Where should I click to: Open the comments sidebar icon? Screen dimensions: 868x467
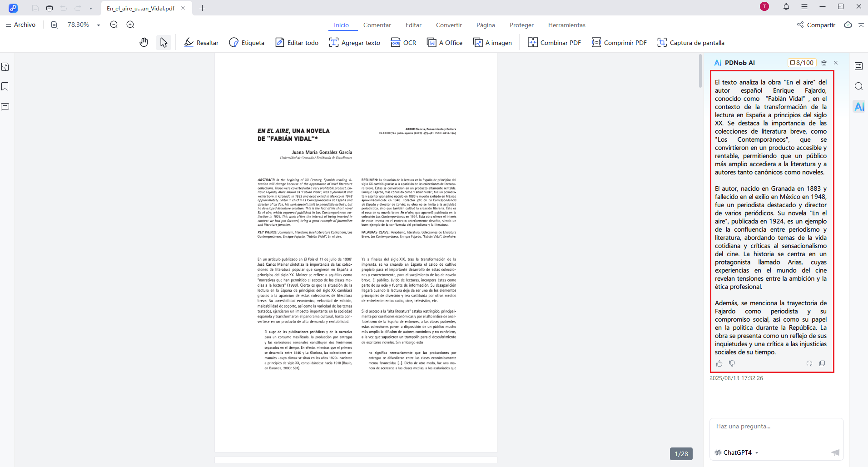[x=5, y=107]
